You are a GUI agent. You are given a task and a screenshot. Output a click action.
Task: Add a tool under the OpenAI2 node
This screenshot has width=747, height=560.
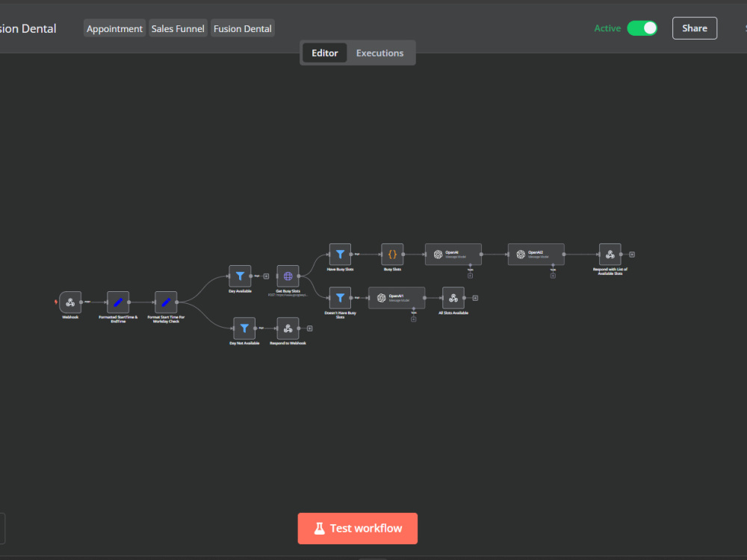(553, 276)
